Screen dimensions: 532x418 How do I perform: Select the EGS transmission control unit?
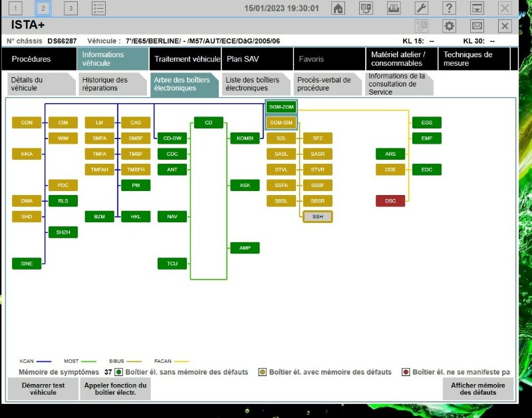click(x=427, y=122)
